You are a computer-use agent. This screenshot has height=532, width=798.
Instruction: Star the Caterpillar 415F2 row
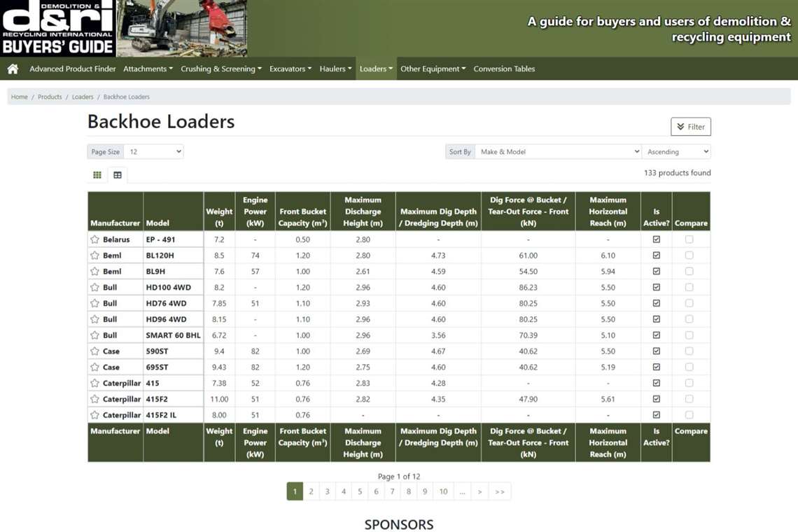(x=94, y=399)
